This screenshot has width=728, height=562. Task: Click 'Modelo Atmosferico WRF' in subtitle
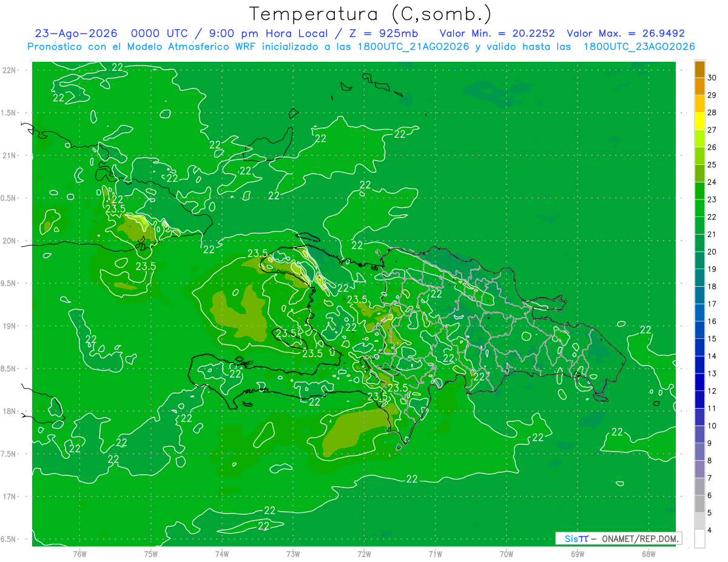coord(190,47)
